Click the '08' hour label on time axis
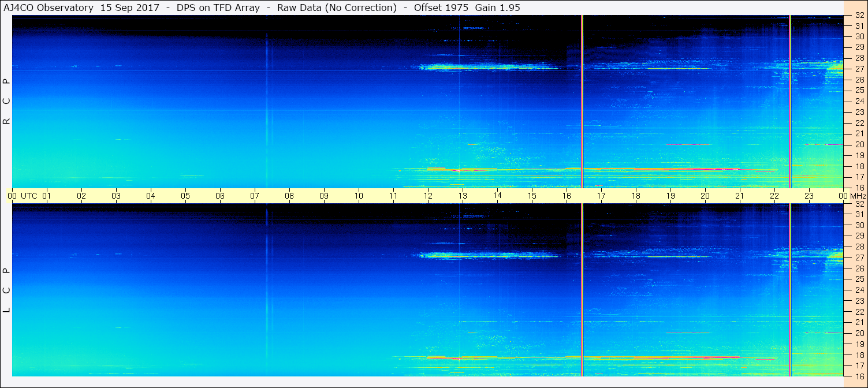Screen dimensions: 868x388 289,196
